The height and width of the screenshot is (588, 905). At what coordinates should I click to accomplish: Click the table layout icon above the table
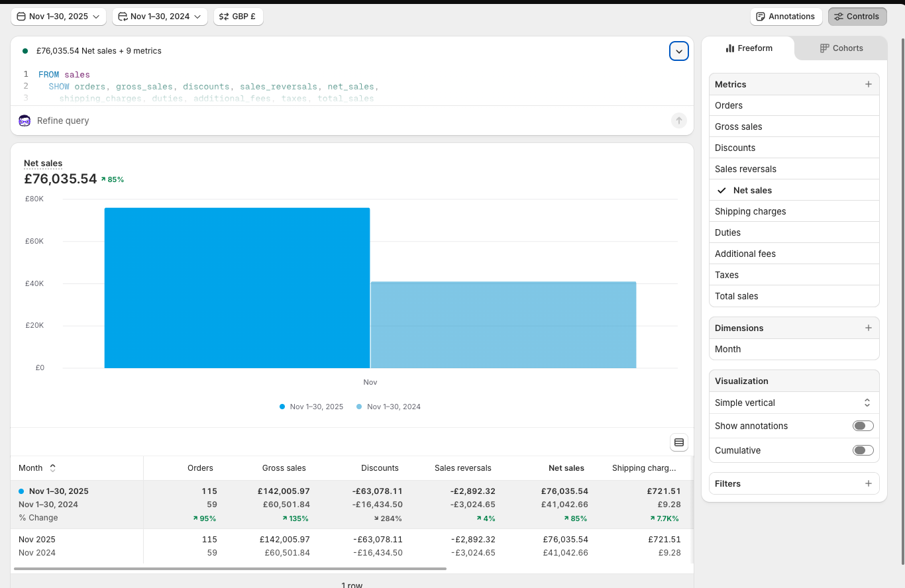678,442
